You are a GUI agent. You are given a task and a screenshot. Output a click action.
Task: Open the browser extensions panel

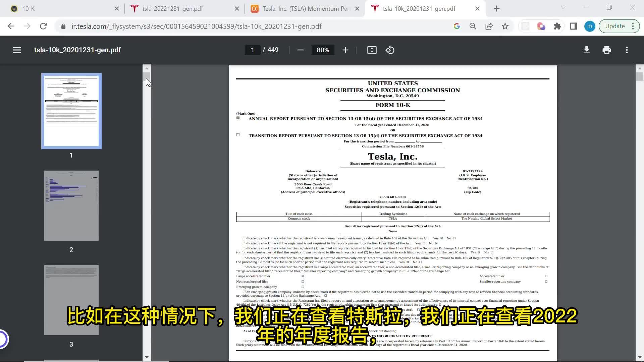pos(557,26)
